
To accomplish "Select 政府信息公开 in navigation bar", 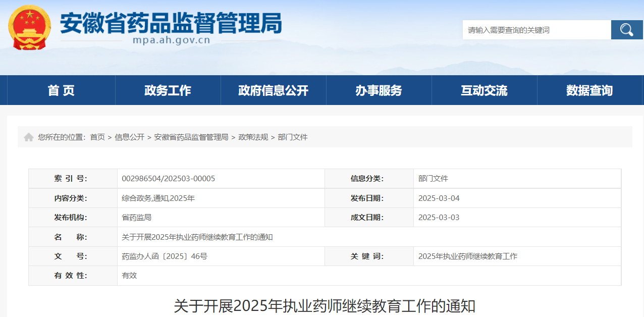I will tap(273, 90).
